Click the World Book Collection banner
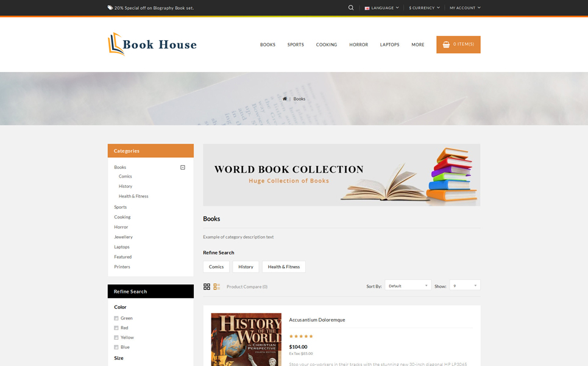Image resolution: width=588 pixels, height=366 pixels. coord(342,175)
